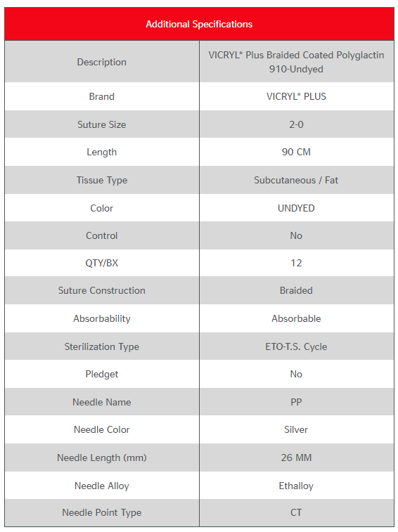Click the Ethalloy needle alloy value

point(296,486)
